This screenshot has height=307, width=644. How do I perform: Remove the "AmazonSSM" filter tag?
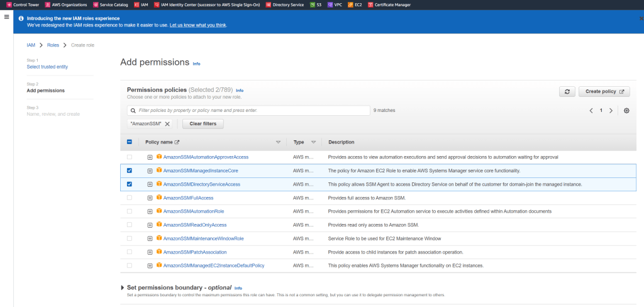(167, 124)
